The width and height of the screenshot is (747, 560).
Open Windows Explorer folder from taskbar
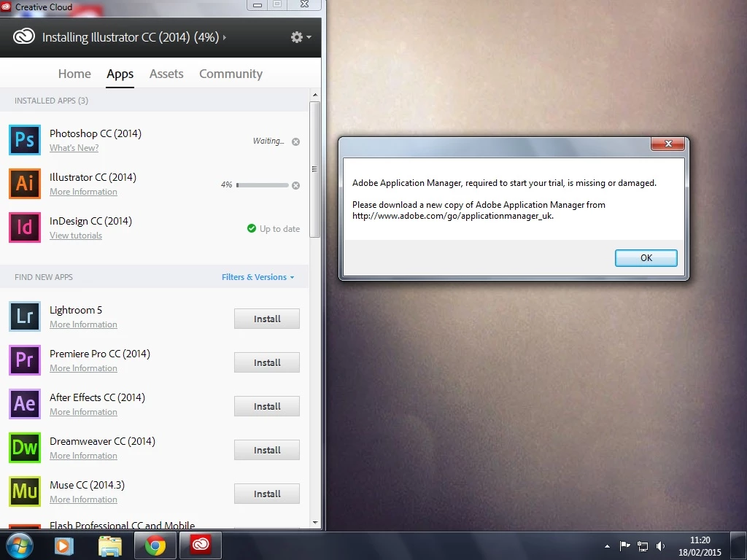[110, 545]
